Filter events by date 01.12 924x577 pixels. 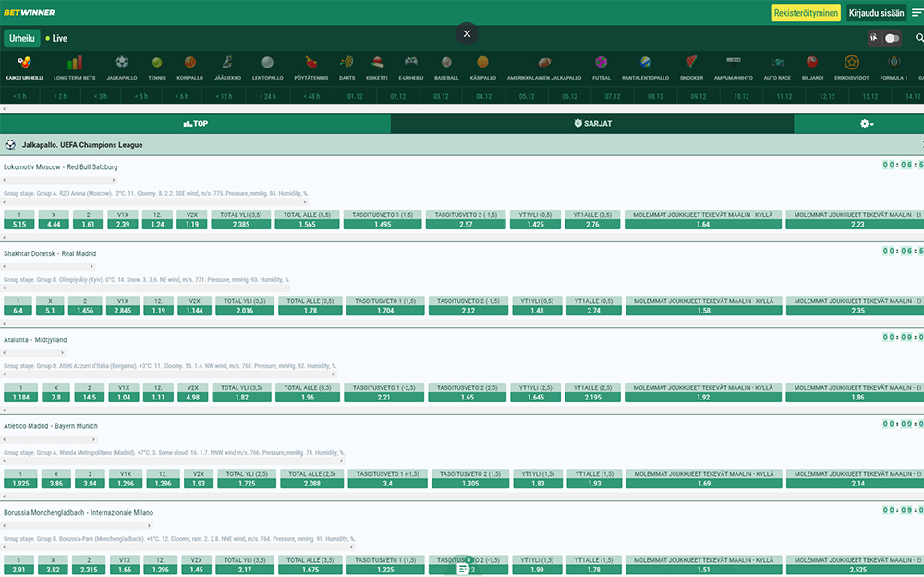click(355, 96)
